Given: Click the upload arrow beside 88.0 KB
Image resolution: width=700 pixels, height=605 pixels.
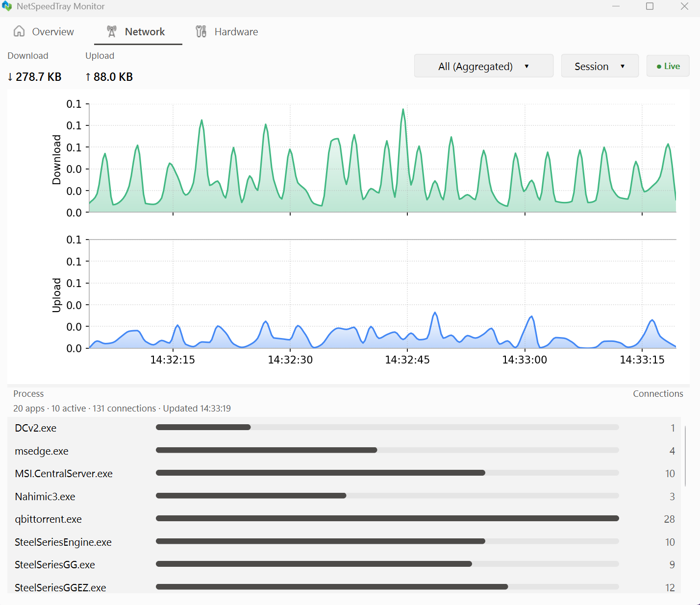Looking at the screenshot, I should [x=88, y=77].
